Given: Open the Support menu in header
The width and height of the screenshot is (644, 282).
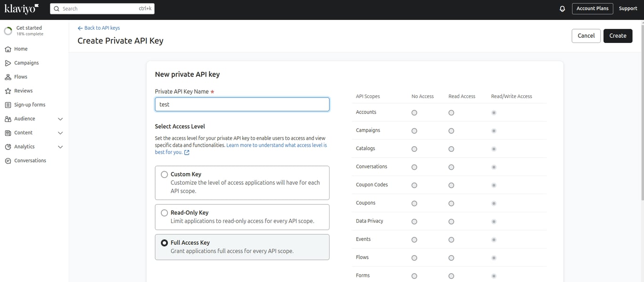Looking at the screenshot, I should coord(628,8).
